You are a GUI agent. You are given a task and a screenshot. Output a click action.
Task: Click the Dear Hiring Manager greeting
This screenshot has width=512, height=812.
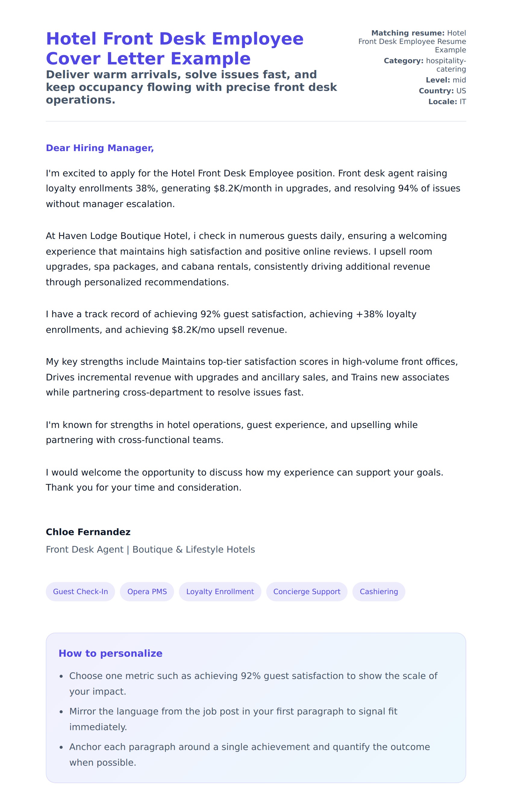[x=100, y=148]
